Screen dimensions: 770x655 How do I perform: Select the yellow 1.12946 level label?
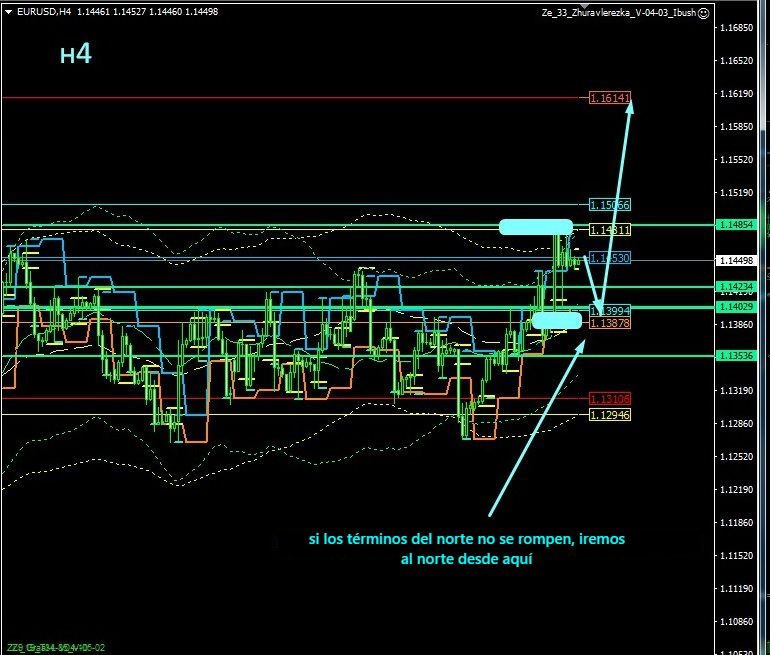609,415
